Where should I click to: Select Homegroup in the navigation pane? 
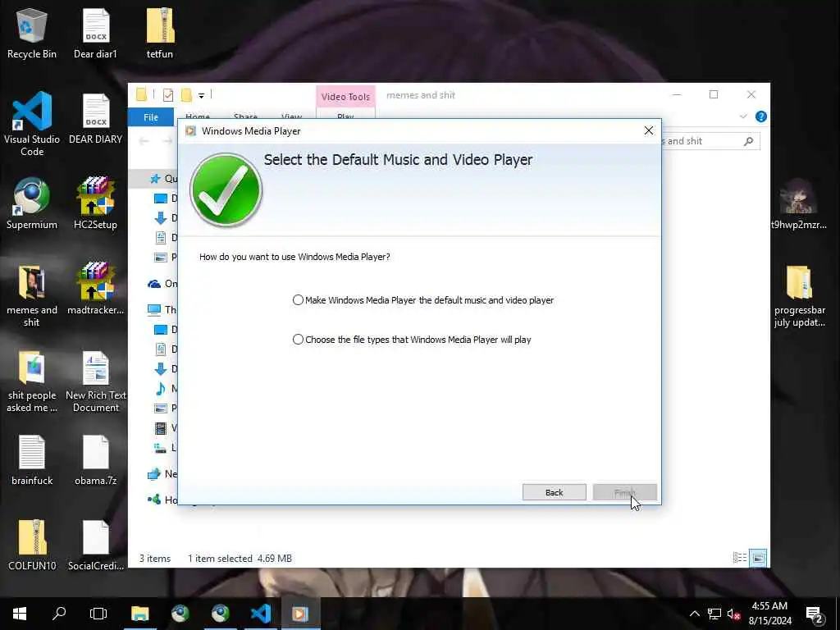click(162, 500)
